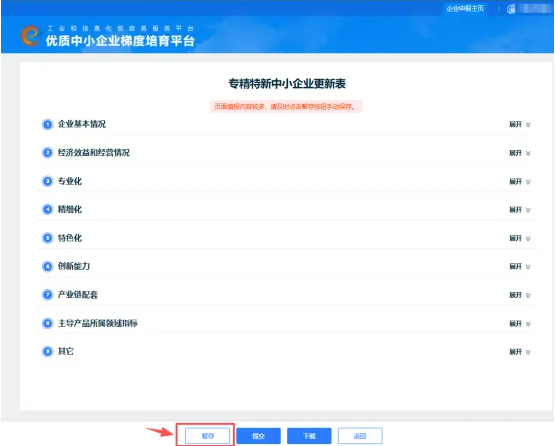Click the 暂存 save-draft button

pos(208,436)
